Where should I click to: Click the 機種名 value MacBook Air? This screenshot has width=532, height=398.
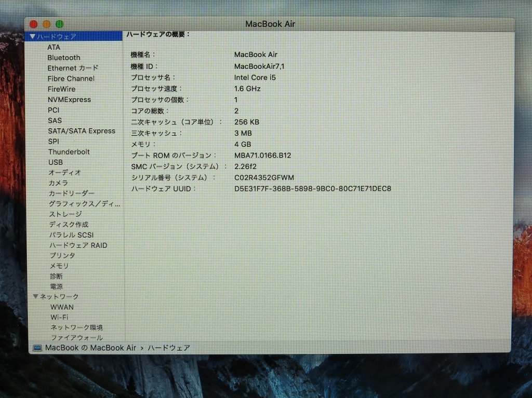pos(256,54)
